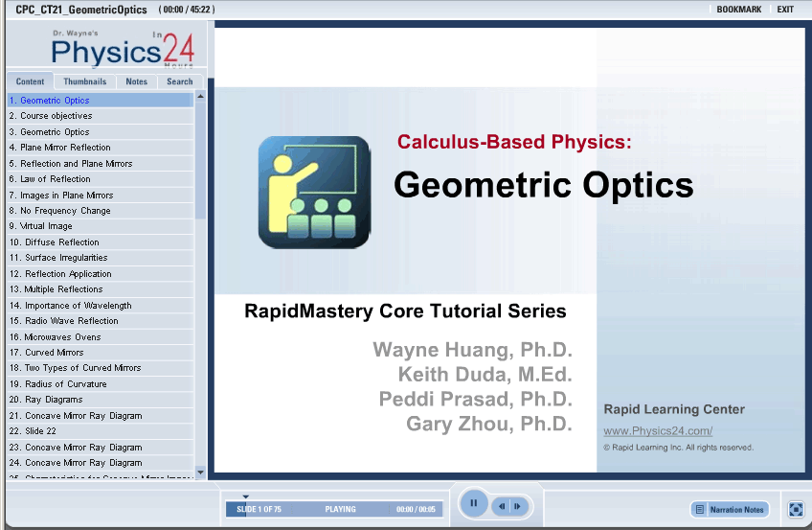Go to the previous slide
The image size is (812, 530).
click(501, 505)
